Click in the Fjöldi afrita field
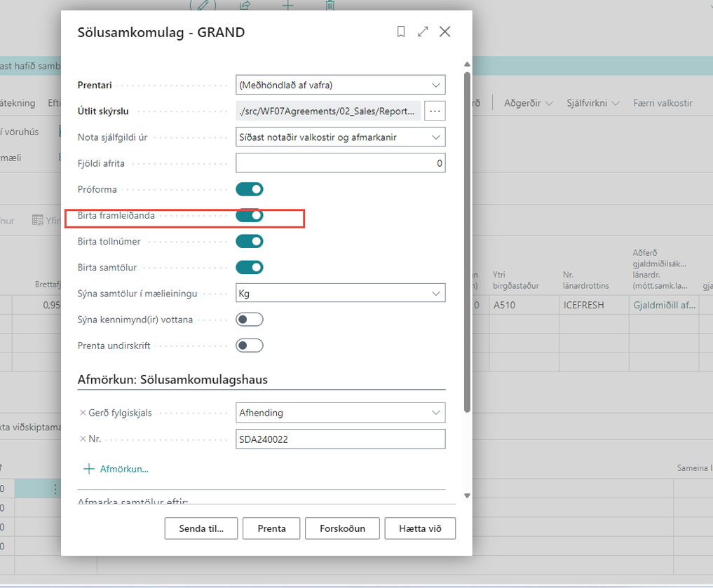Viewport: 713px width, 588px height. [340, 163]
